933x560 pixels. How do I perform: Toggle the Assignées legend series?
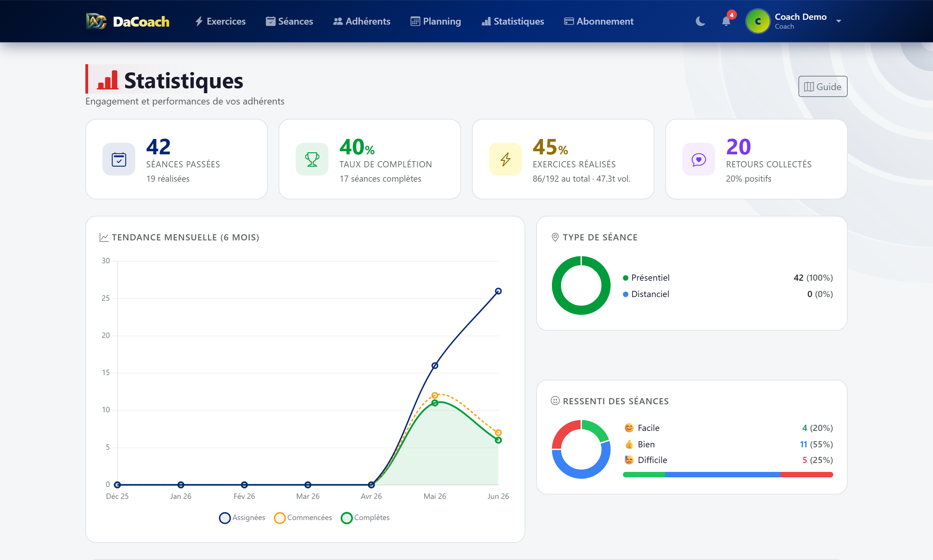[x=242, y=518]
